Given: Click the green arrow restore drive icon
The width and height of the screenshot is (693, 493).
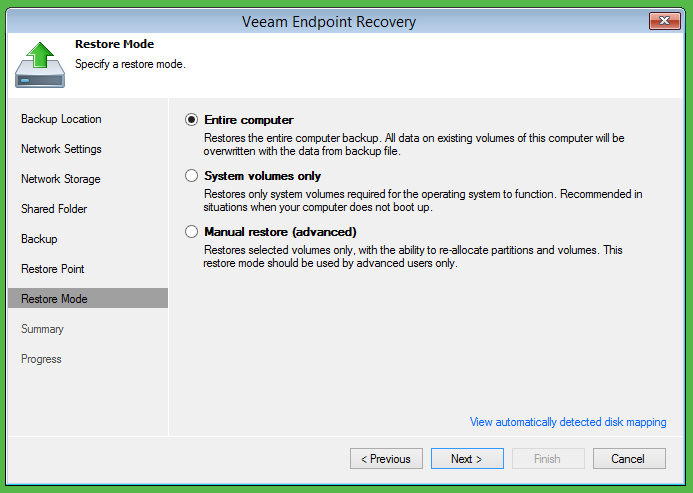Looking at the screenshot, I should pos(40,65).
